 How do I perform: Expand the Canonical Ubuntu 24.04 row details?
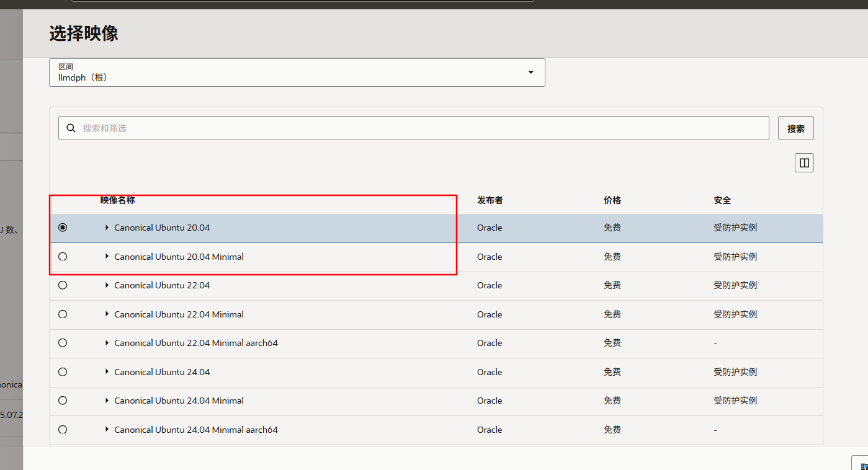point(107,372)
